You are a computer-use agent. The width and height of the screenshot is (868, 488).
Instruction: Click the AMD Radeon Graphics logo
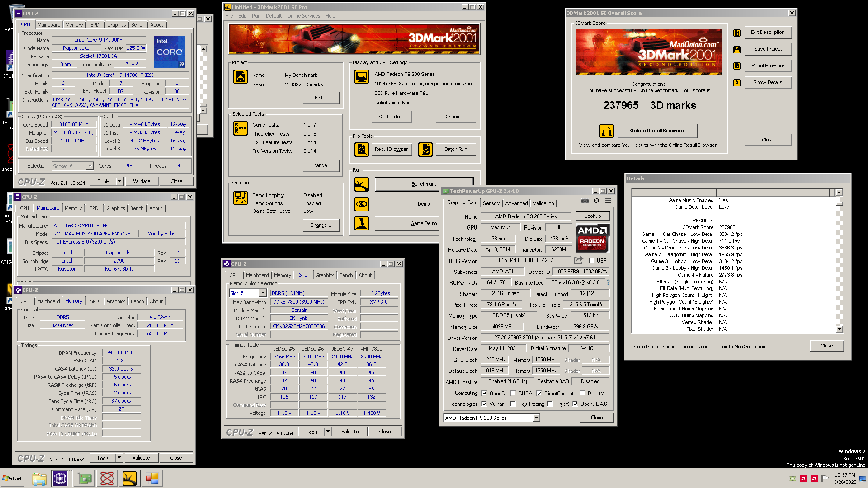pos(592,238)
